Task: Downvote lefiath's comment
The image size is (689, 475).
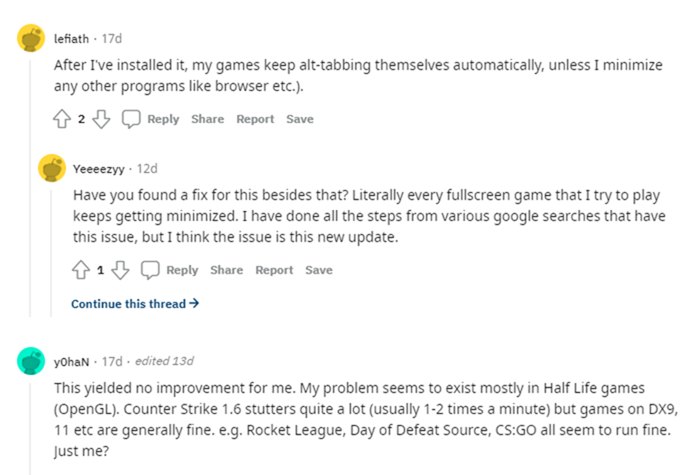Action: [101, 119]
